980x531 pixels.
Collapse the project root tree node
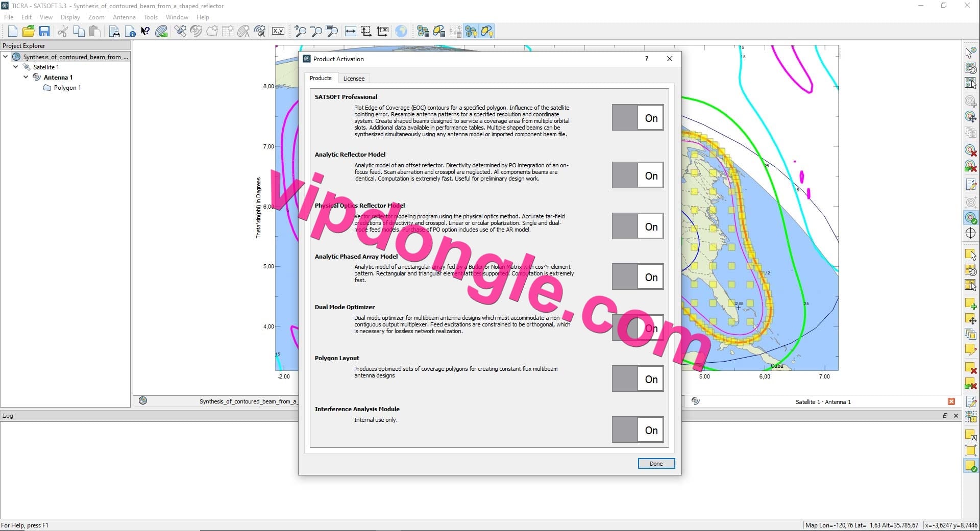coord(6,57)
